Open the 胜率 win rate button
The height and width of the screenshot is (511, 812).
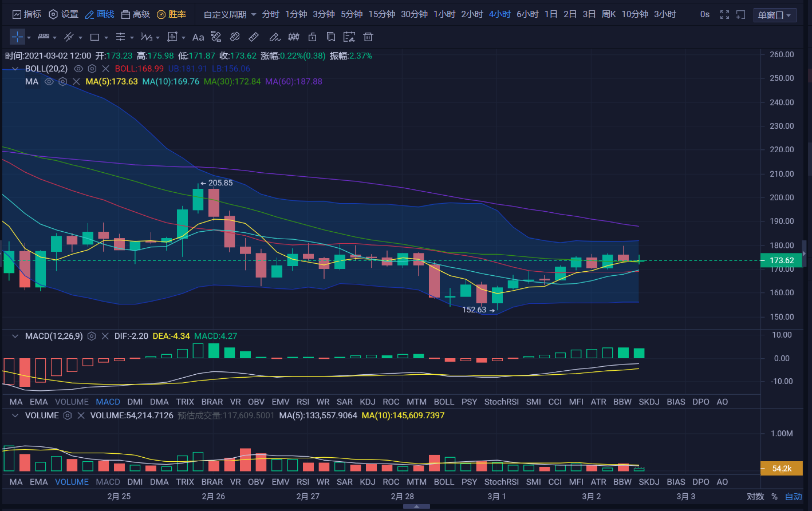click(172, 14)
